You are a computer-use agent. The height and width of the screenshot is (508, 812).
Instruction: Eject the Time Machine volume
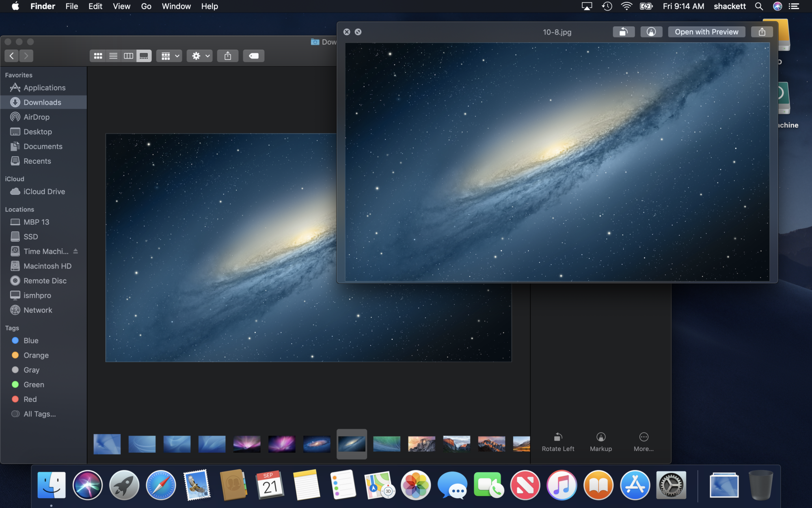click(76, 251)
